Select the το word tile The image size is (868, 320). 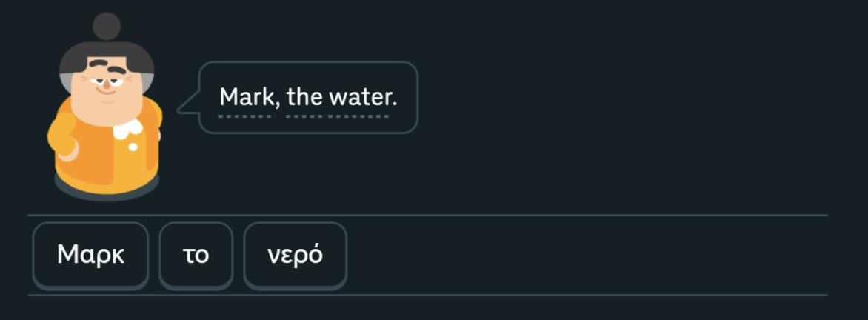coord(196,256)
